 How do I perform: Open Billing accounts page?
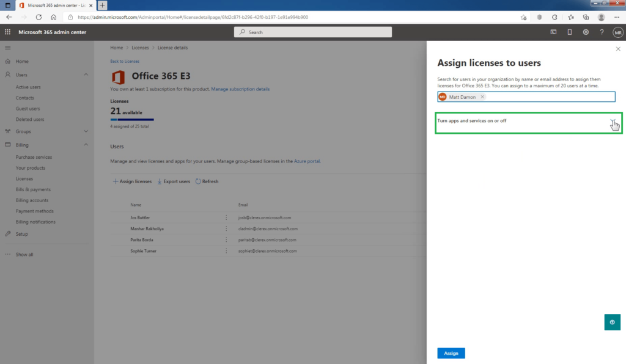click(x=32, y=200)
